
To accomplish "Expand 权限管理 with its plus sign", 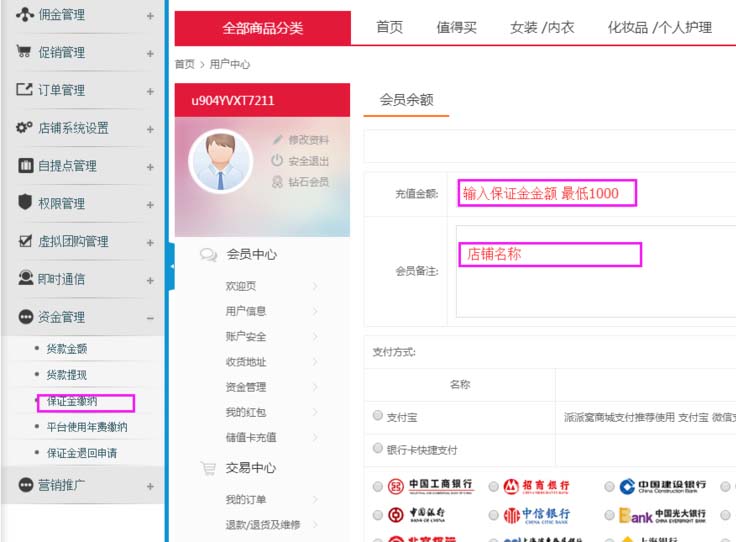I will pos(150,205).
